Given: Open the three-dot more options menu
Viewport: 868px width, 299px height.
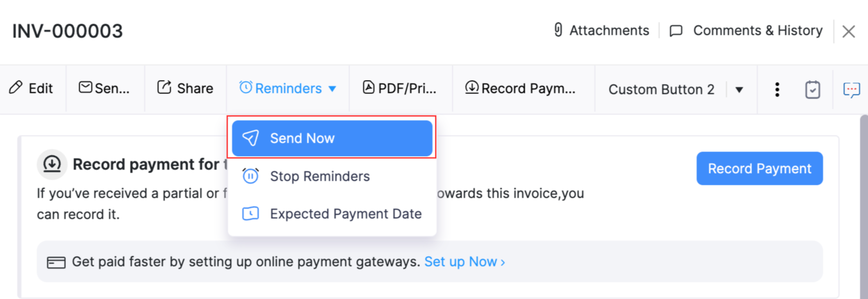Looking at the screenshot, I should click(777, 89).
